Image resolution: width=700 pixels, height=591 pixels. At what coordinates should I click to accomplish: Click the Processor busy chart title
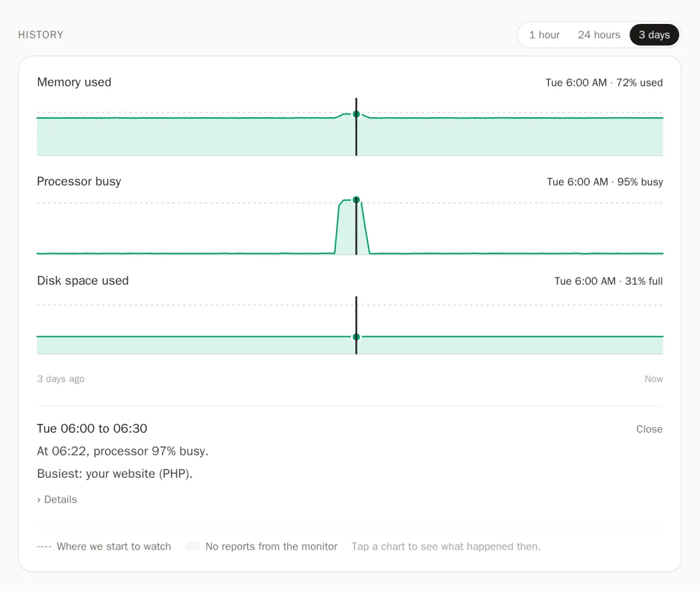click(x=79, y=181)
